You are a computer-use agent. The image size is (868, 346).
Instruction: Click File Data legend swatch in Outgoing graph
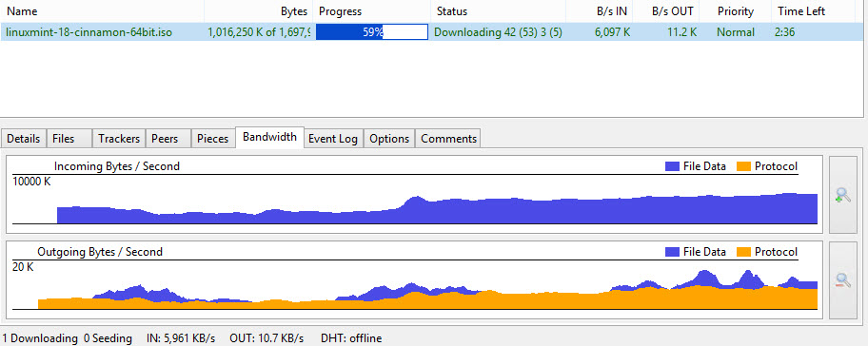672,252
